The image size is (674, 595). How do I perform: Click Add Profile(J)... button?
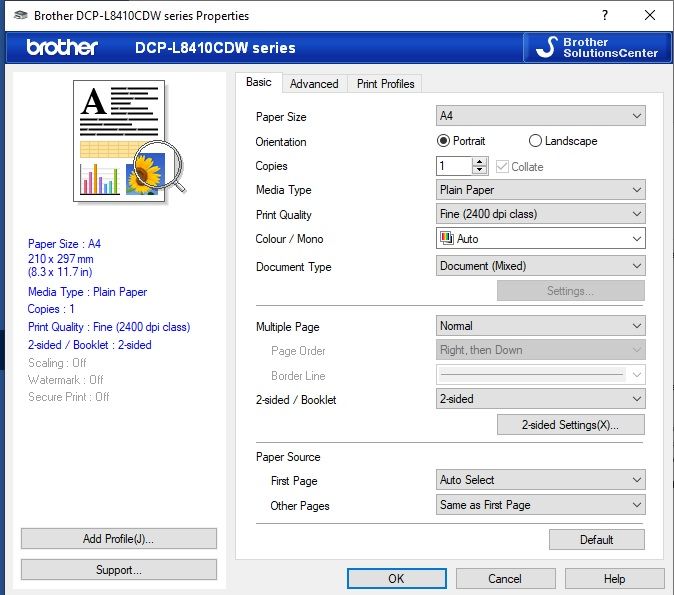click(x=119, y=539)
